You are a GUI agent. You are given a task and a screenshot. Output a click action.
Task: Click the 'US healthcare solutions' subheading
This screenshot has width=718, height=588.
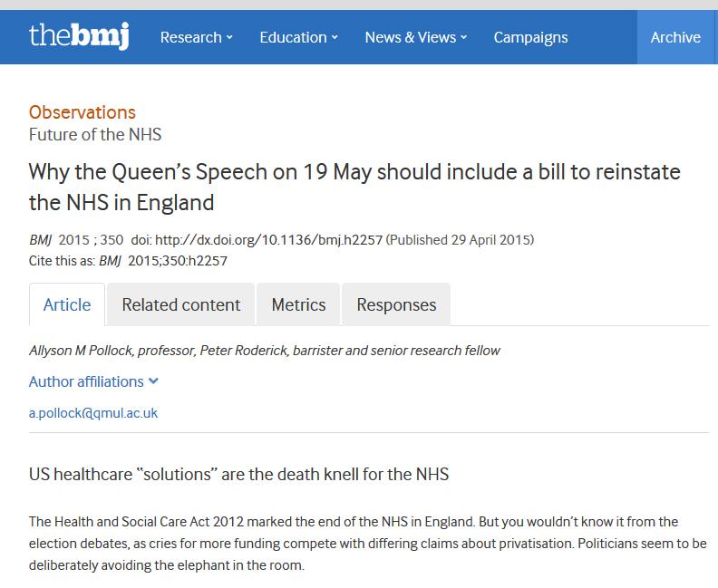[x=238, y=474]
